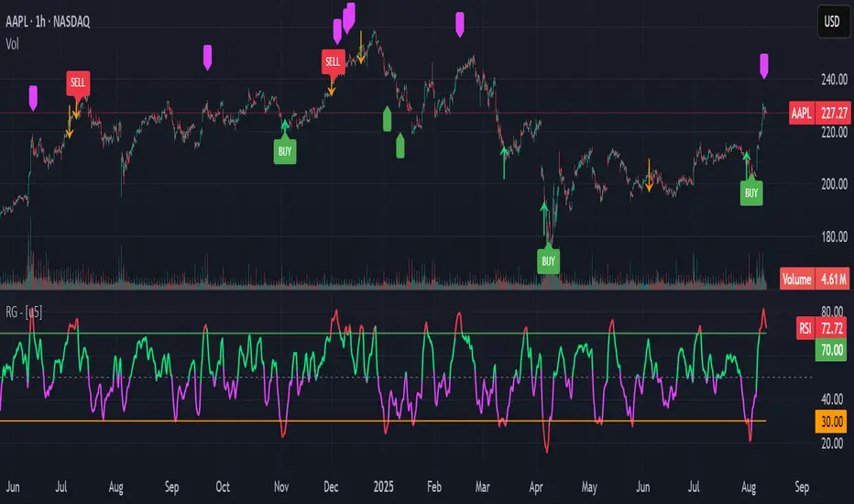Click the BUY signal label in November
The image size is (854, 504).
[x=285, y=151]
